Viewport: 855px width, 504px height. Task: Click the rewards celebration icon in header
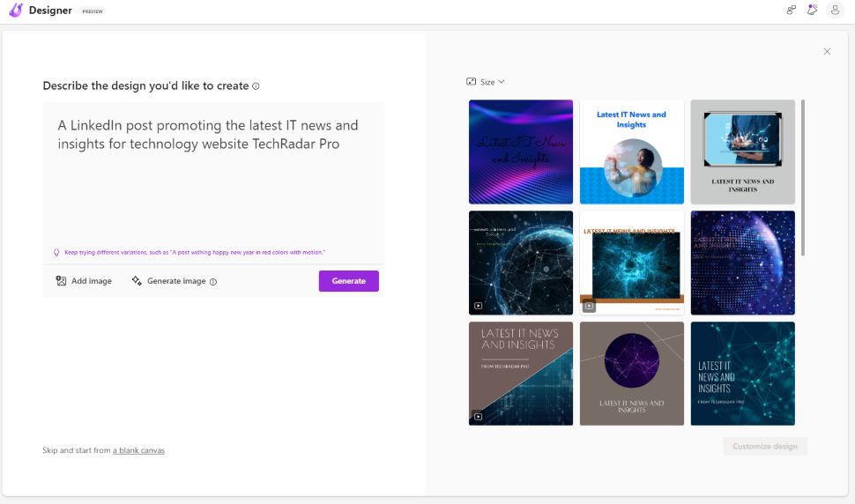click(813, 11)
